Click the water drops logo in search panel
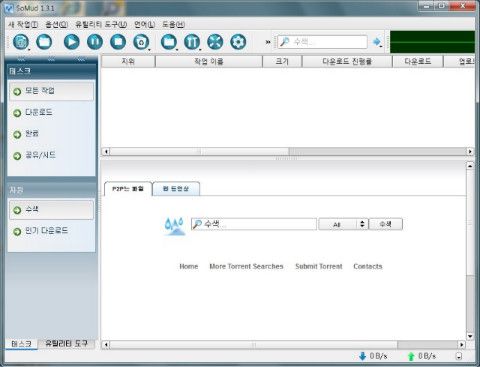 pyautogui.click(x=174, y=226)
